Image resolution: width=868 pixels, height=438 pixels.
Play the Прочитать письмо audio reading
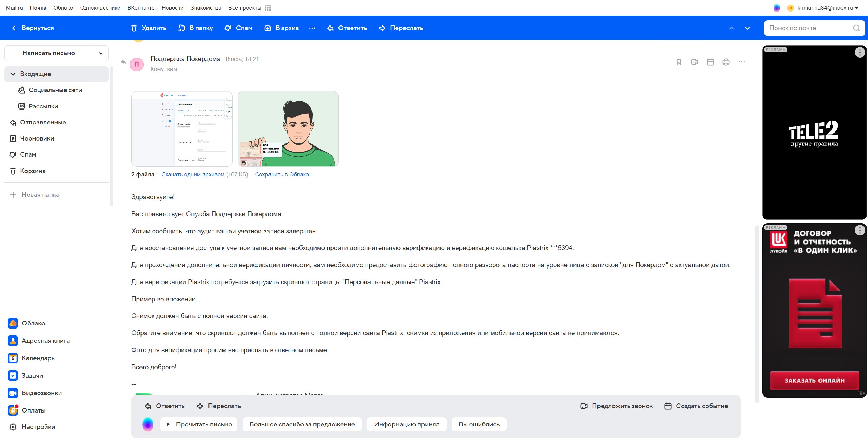pyautogui.click(x=199, y=424)
